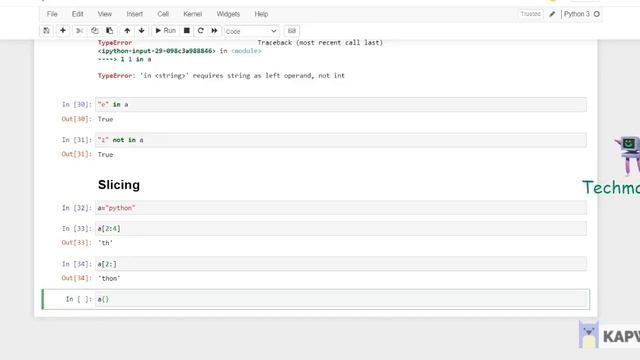Click into input cell 30
The height and width of the screenshot is (360, 640).
[x=341, y=104]
